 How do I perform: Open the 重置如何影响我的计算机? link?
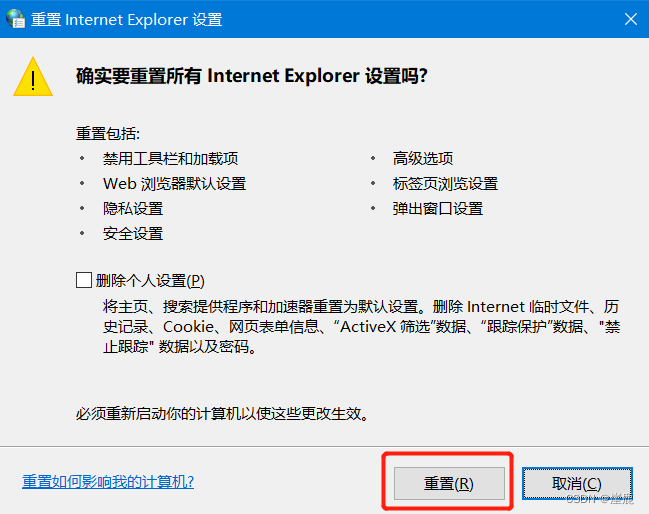108,482
